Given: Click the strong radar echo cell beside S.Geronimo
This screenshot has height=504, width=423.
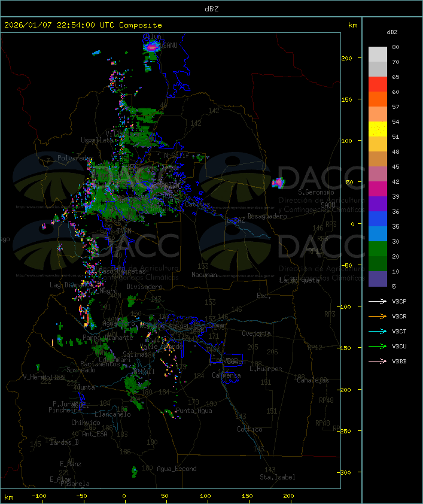Looking at the screenshot, I should coord(278,182).
